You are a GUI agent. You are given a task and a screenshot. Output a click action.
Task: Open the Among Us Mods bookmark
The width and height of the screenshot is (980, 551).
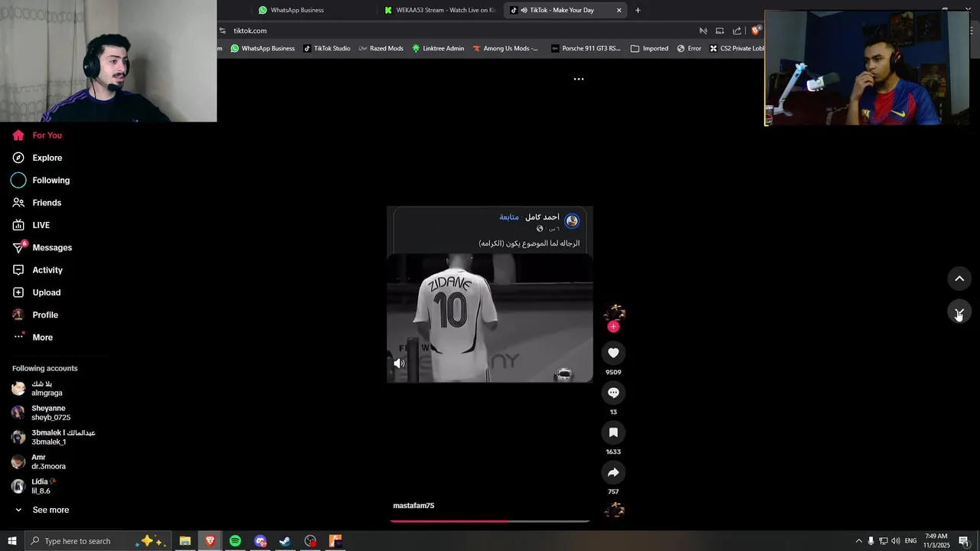tap(505, 48)
